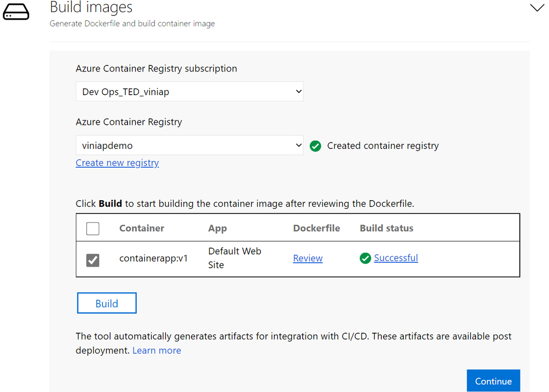The height and width of the screenshot is (392, 549).
Task: Click the Create new registry link
Action: pos(117,163)
